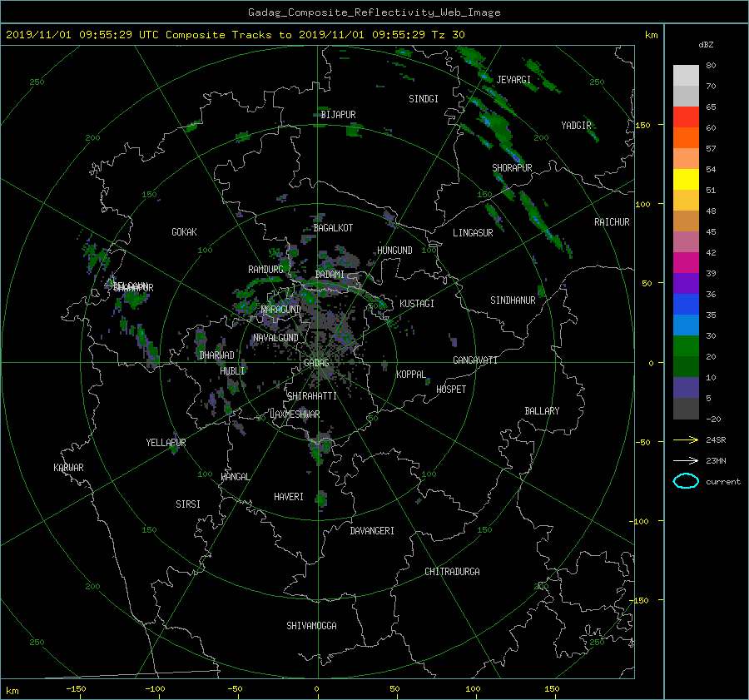Image resolution: width=749 pixels, height=700 pixels.
Task: Click the GANGAVATI city label
Action: (x=475, y=360)
